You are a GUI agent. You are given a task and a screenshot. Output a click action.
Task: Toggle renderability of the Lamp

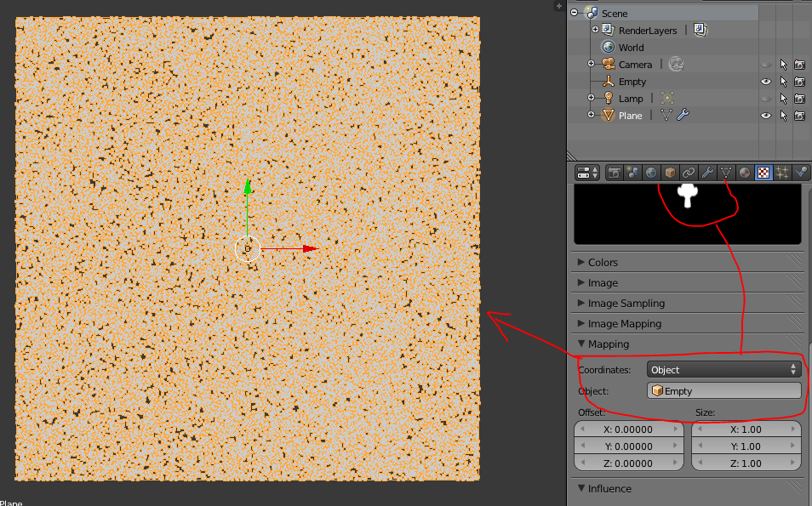(x=800, y=99)
